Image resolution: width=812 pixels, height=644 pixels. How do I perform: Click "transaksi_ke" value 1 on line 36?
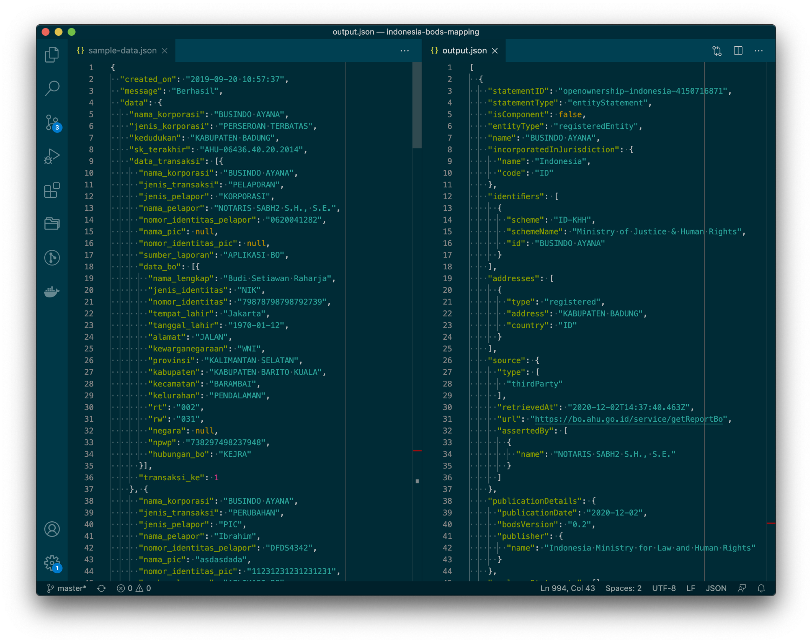[217, 477]
